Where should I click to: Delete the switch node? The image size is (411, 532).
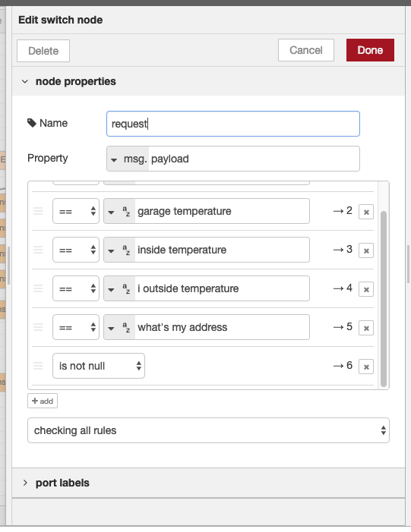pos(43,51)
